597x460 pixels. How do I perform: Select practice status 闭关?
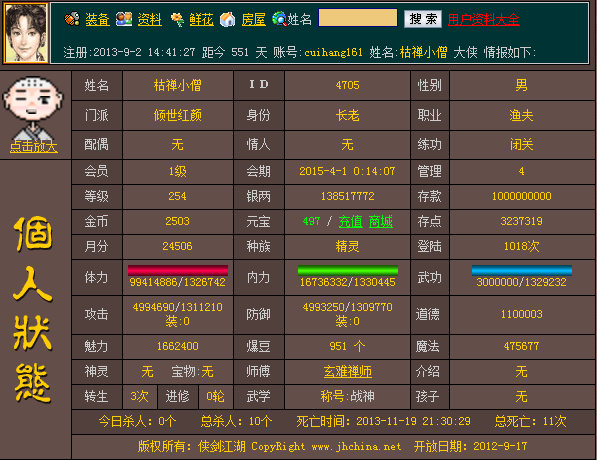pyautogui.click(x=522, y=144)
